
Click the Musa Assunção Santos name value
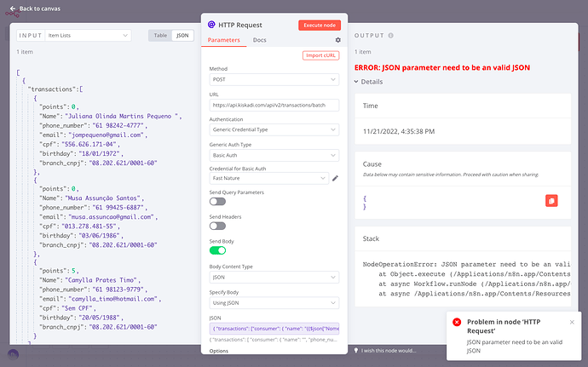[103, 198]
